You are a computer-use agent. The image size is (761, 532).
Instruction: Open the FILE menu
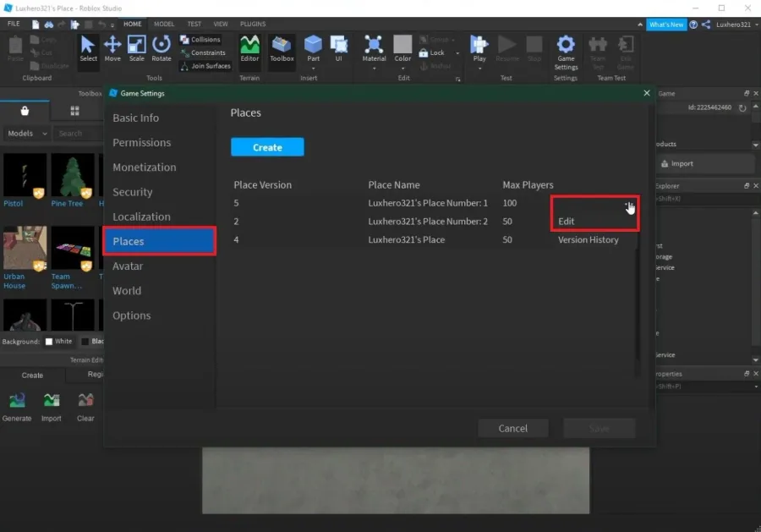pos(14,24)
